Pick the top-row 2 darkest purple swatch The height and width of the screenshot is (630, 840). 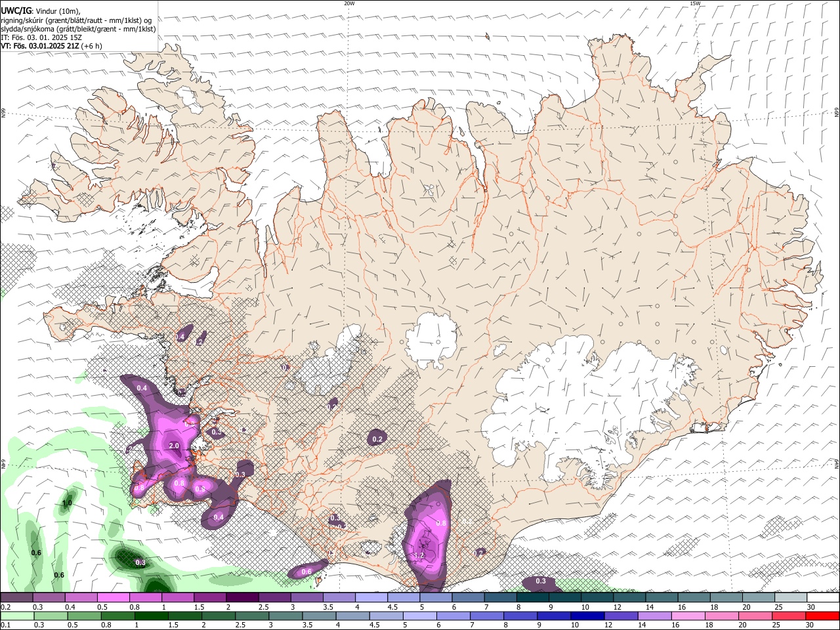coord(242,597)
